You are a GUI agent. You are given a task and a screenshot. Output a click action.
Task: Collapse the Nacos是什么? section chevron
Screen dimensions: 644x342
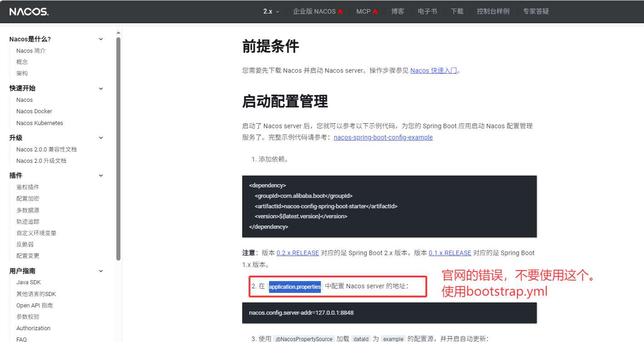101,39
